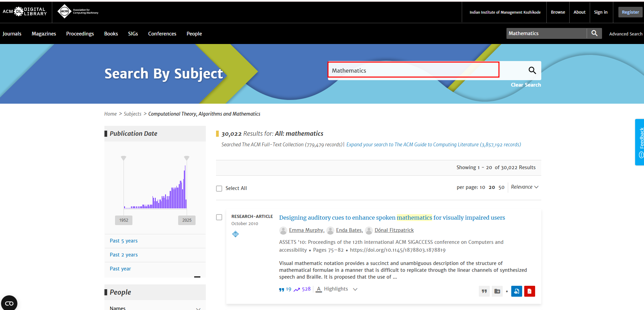The image size is (644, 310).
Task: Click the magnifier in the subject search box
Action: click(x=532, y=70)
